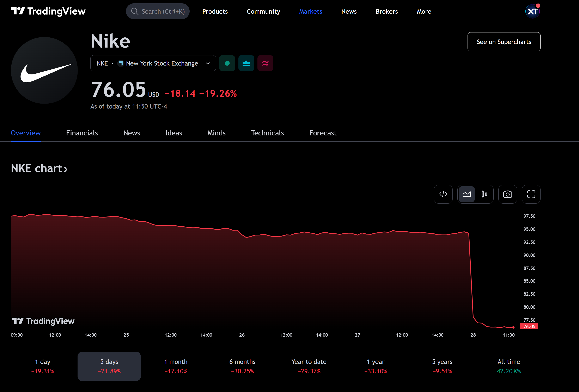
Task: Open the embed code chart option
Action: (443, 194)
